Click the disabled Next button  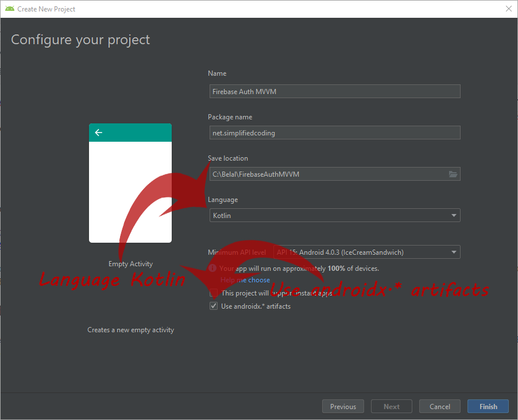pos(392,406)
